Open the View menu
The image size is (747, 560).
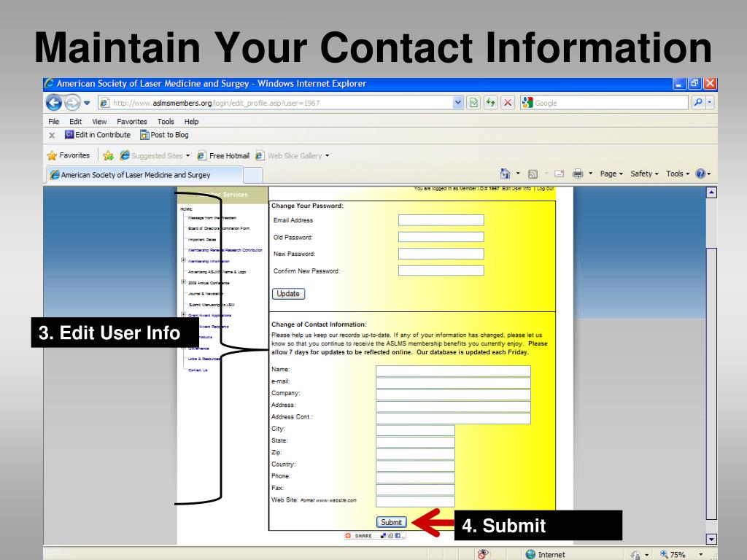pyautogui.click(x=99, y=122)
